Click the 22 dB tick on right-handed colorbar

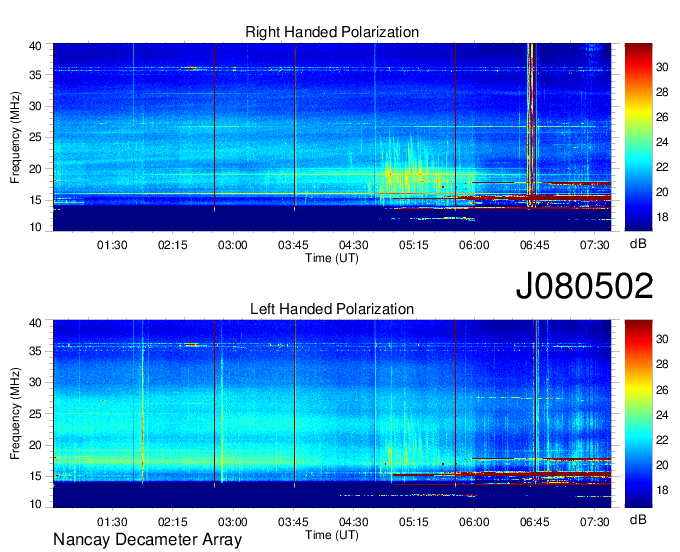(662, 167)
